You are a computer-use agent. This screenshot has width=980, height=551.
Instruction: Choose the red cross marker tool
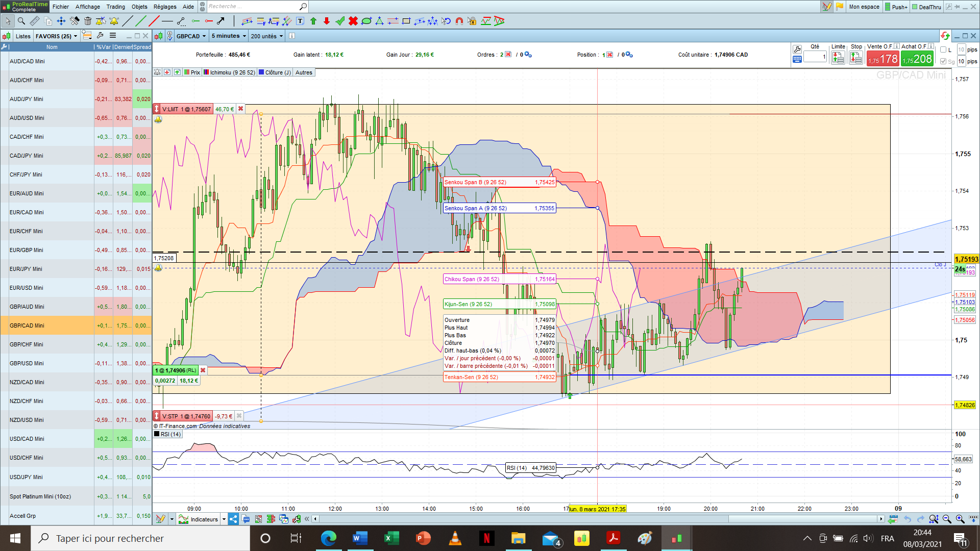353,21
